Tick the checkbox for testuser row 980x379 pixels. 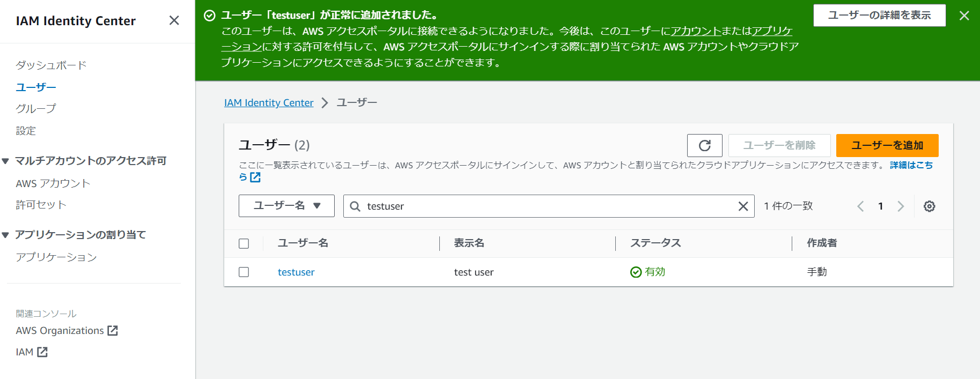(244, 272)
